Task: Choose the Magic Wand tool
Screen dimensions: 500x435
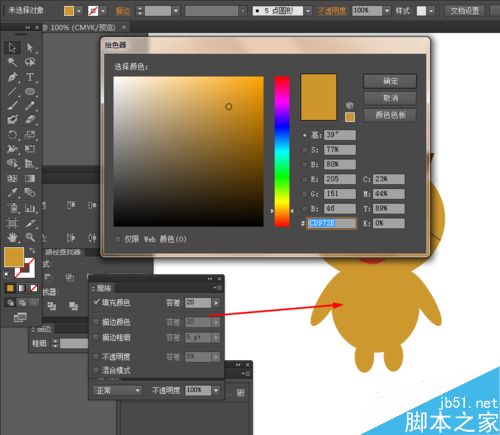Action: click(12, 62)
